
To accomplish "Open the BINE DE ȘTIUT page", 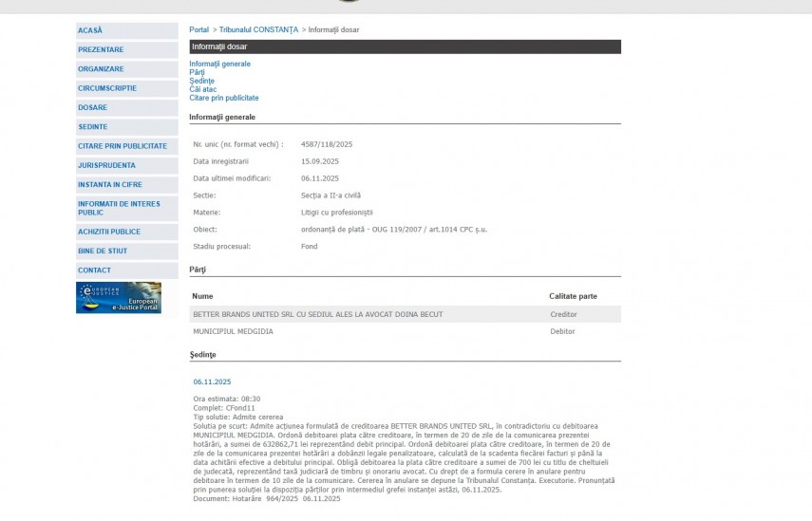I will 103,251.
